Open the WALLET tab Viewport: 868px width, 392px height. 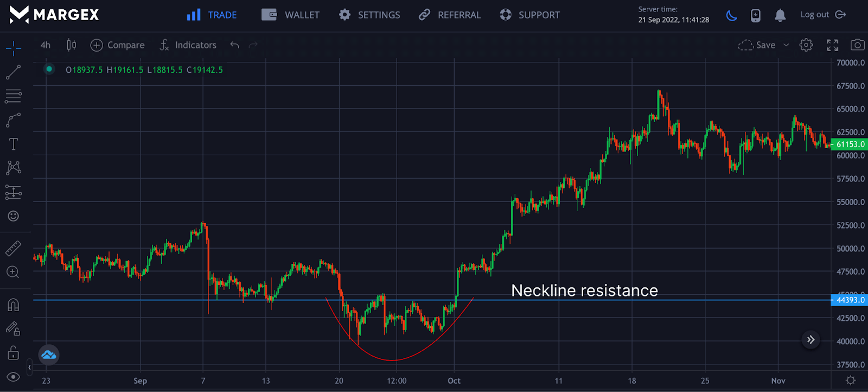(x=291, y=15)
